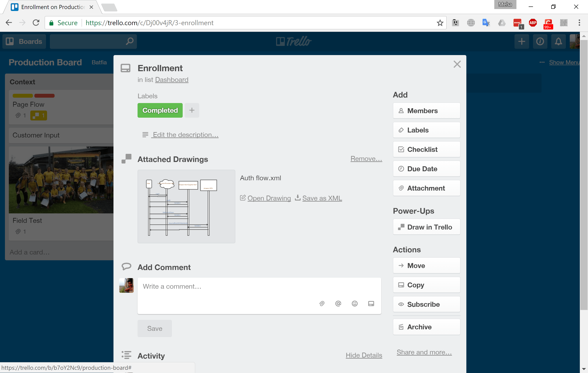Image resolution: width=588 pixels, height=373 pixels.
Task: Open the Boards menu
Action: pyautogui.click(x=24, y=41)
